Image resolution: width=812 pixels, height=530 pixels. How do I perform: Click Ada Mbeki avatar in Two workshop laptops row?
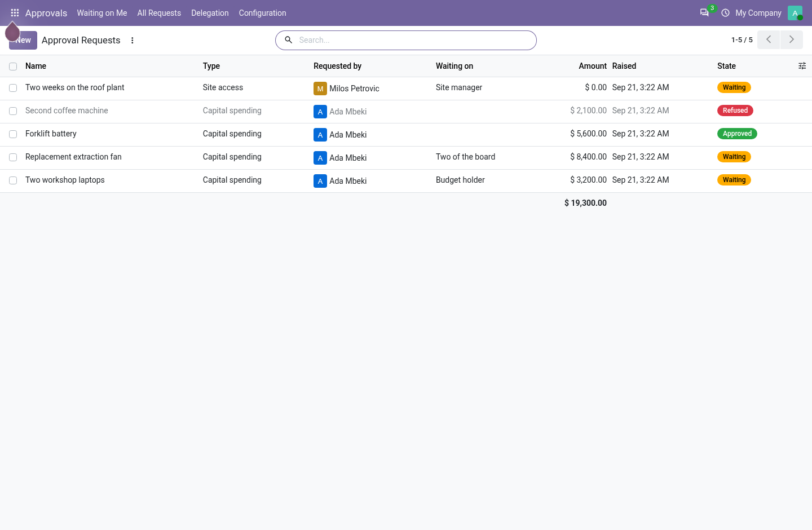click(320, 181)
